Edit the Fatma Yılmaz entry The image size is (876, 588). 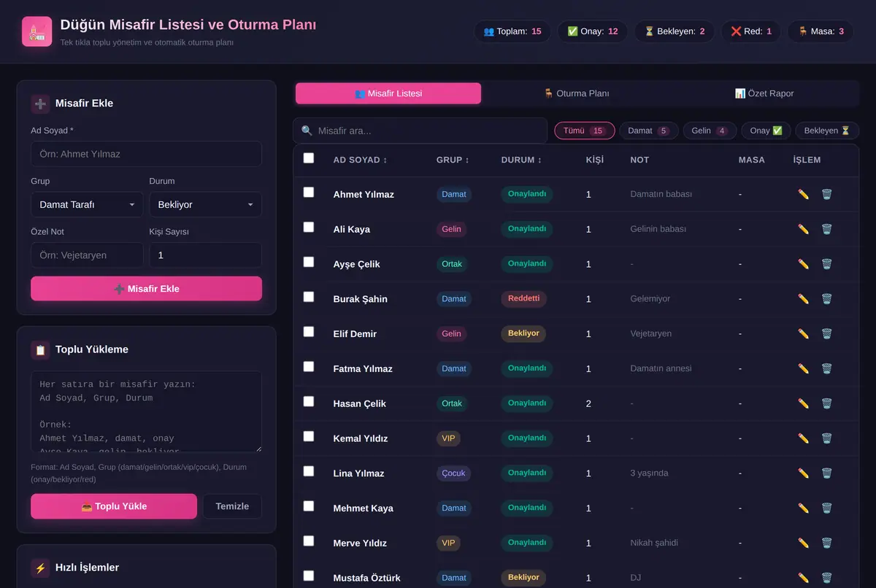pos(803,368)
